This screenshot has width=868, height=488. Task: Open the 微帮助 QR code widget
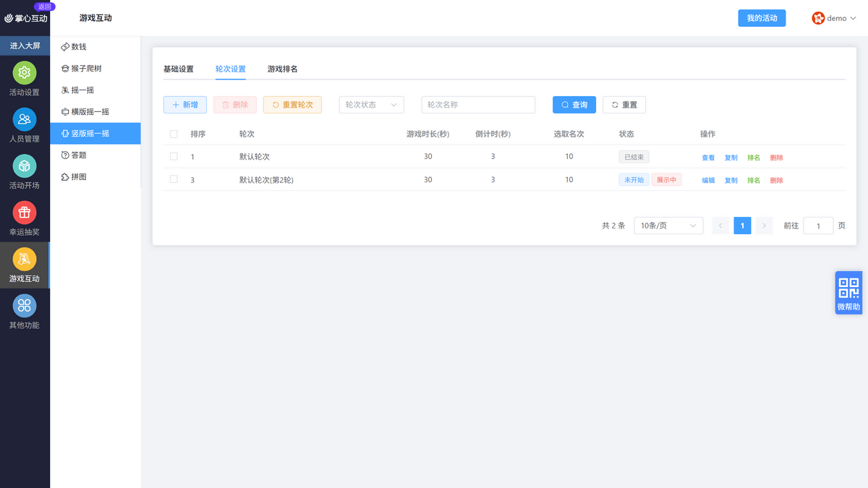pos(848,293)
